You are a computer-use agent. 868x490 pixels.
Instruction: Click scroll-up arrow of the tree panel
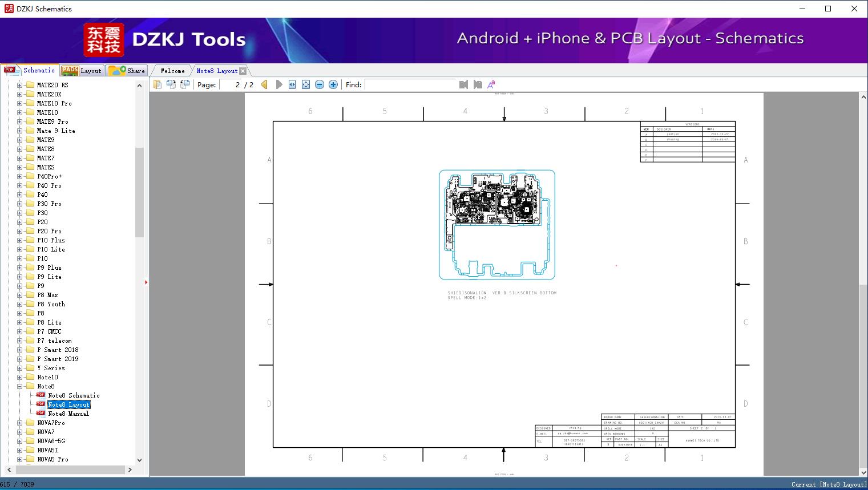coord(139,86)
